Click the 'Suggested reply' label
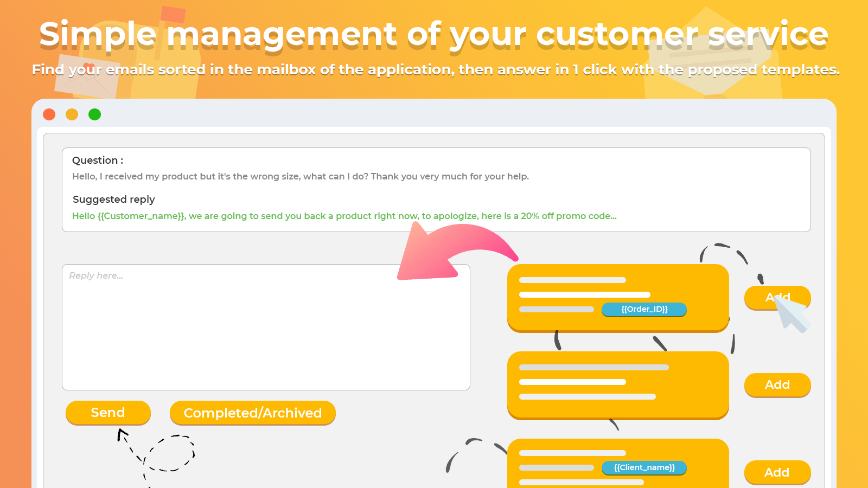 coord(114,200)
